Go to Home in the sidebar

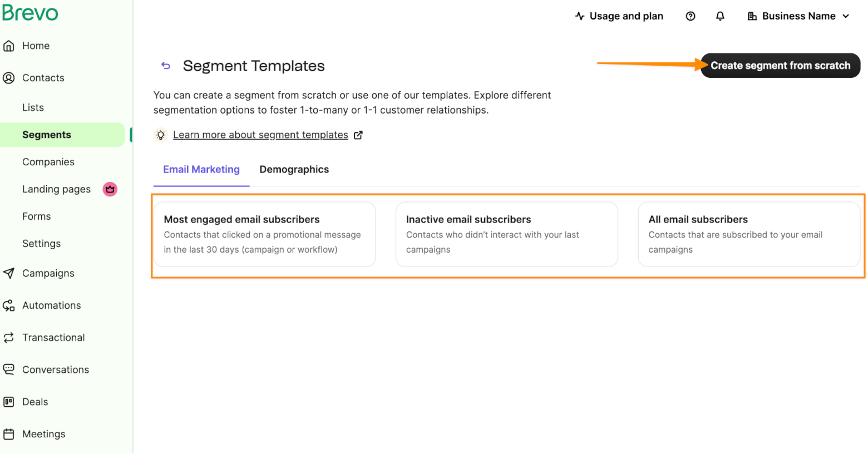pyautogui.click(x=36, y=46)
